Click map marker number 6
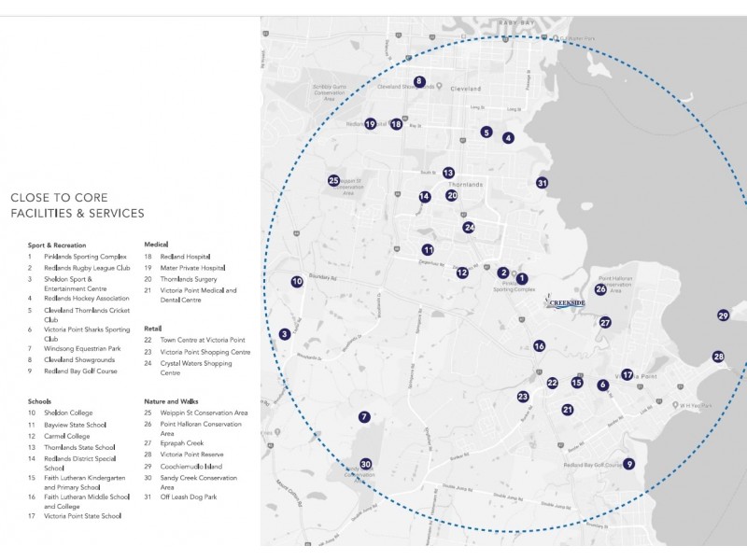This screenshot has width=747, height=560. tap(603, 385)
